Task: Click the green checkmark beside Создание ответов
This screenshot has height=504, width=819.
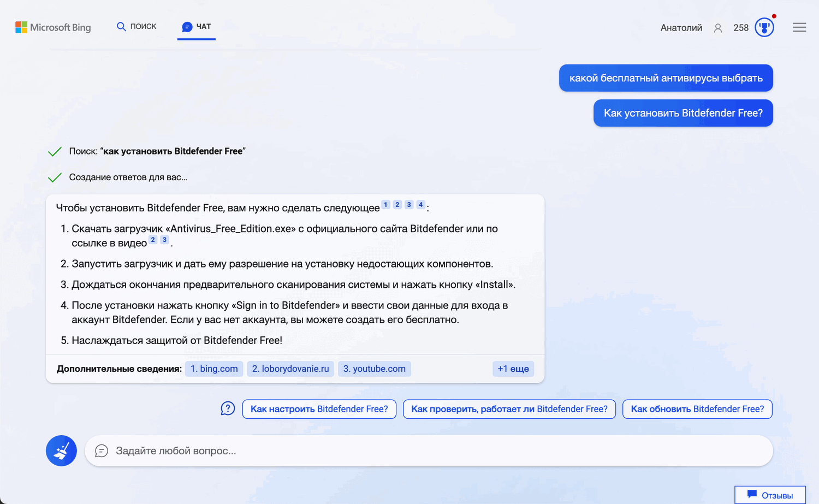Action: (55, 177)
